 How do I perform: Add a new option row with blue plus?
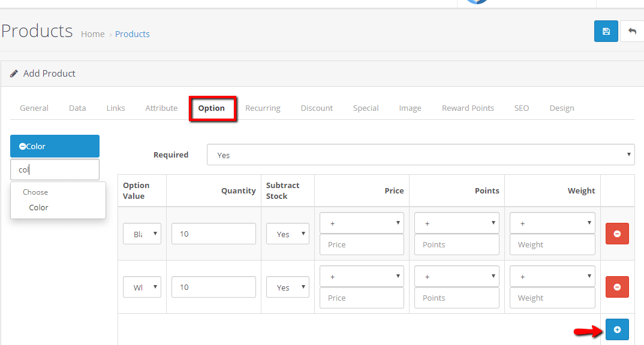(617, 329)
